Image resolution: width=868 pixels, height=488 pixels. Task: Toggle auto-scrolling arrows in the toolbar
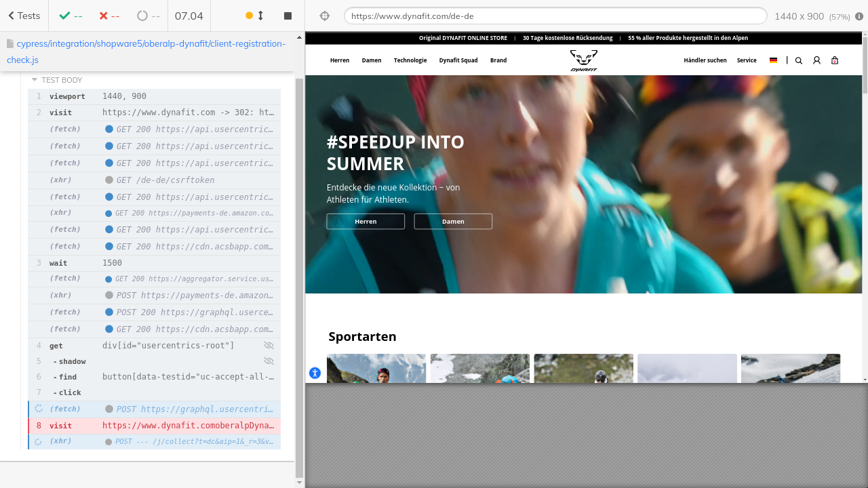(x=255, y=16)
